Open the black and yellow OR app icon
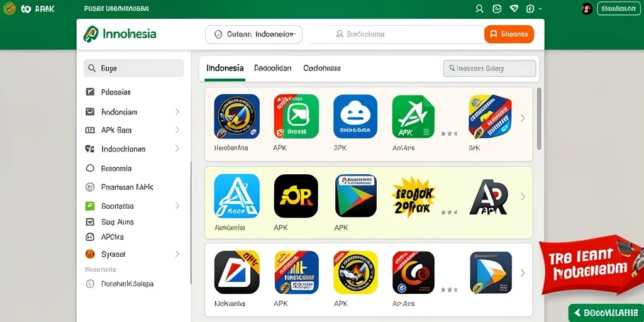This screenshot has height=322, width=644. pos(296,196)
